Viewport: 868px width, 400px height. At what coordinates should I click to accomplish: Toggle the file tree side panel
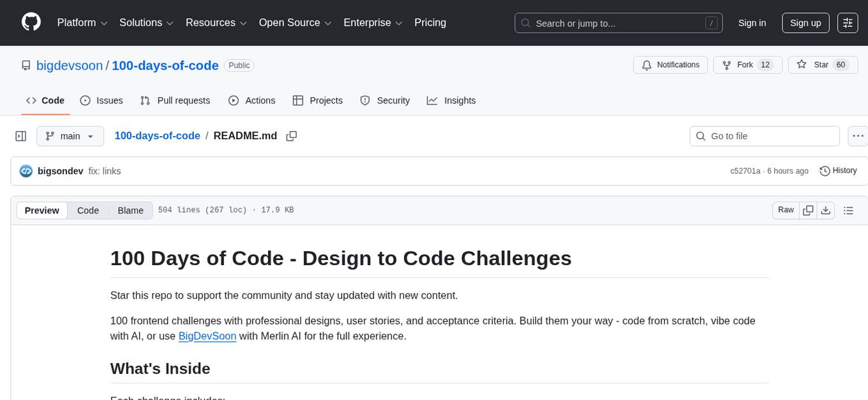[21, 136]
